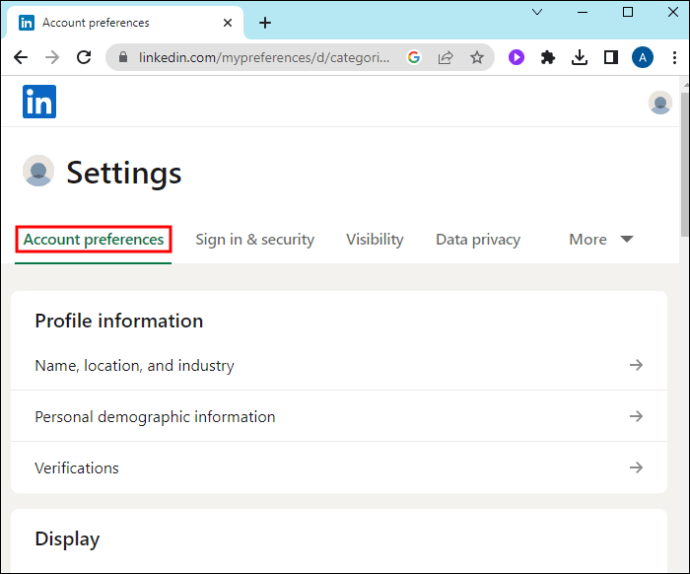Click the LinkedIn logo in page header
Screen dimensions: 690x574
coord(39,102)
